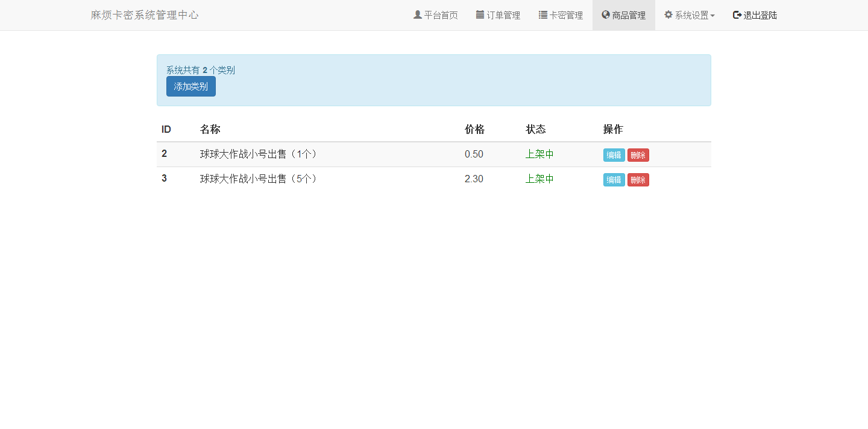Click the 添加类别 button
Screen dimensions: 868x429
tap(191, 86)
